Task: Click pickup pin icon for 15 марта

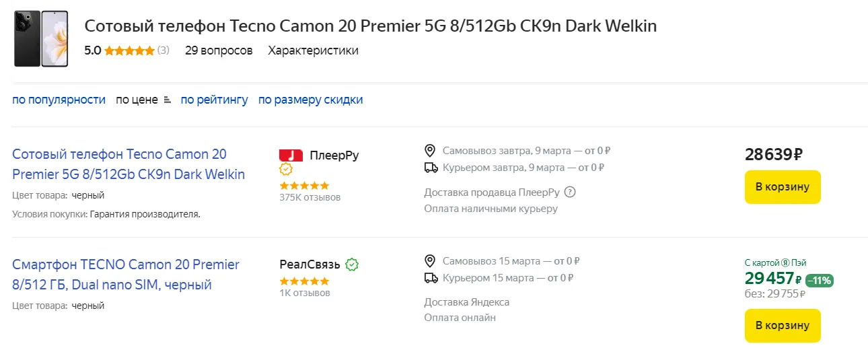Action: pos(431,260)
